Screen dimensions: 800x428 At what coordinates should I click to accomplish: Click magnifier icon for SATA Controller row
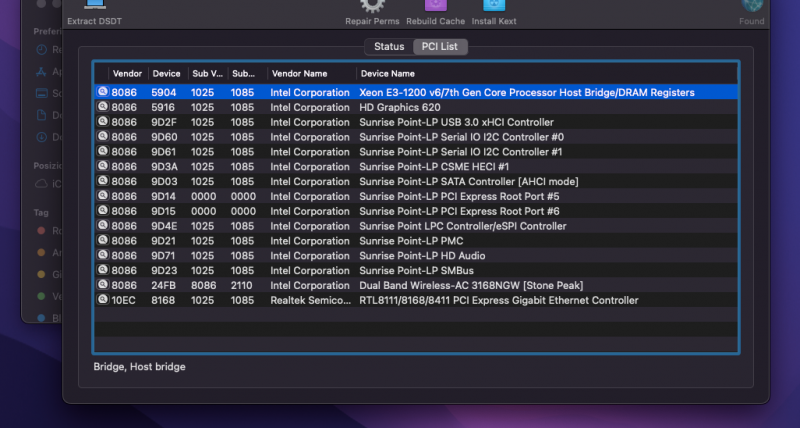(x=103, y=181)
